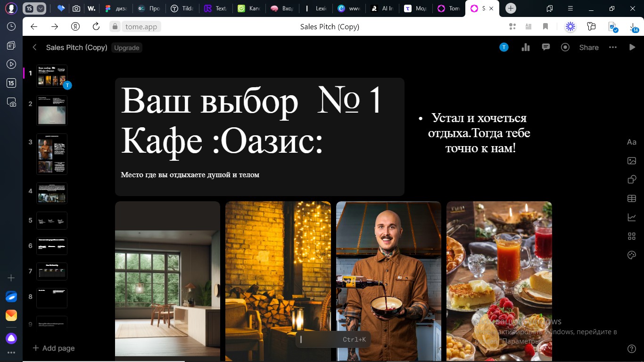Click the Ctrl+K command input bar
The image size is (644, 362).
pos(333,339)
